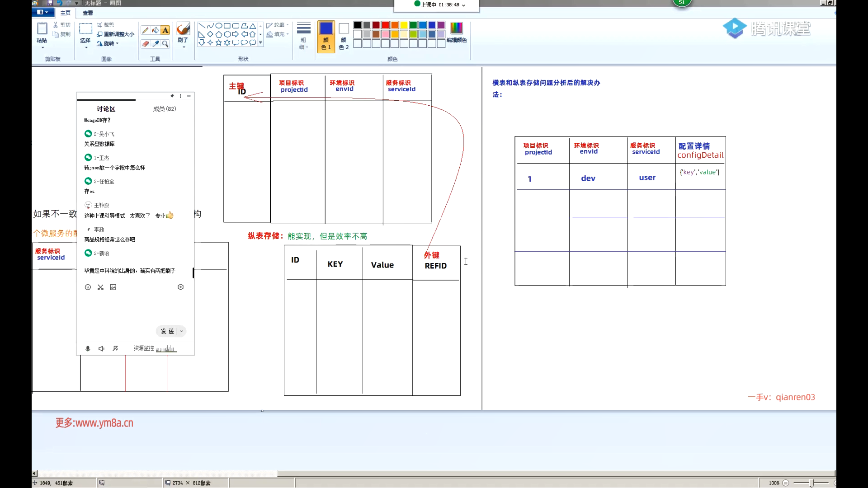Select the Text tool
868x488 pixels.
click(165, 30)
